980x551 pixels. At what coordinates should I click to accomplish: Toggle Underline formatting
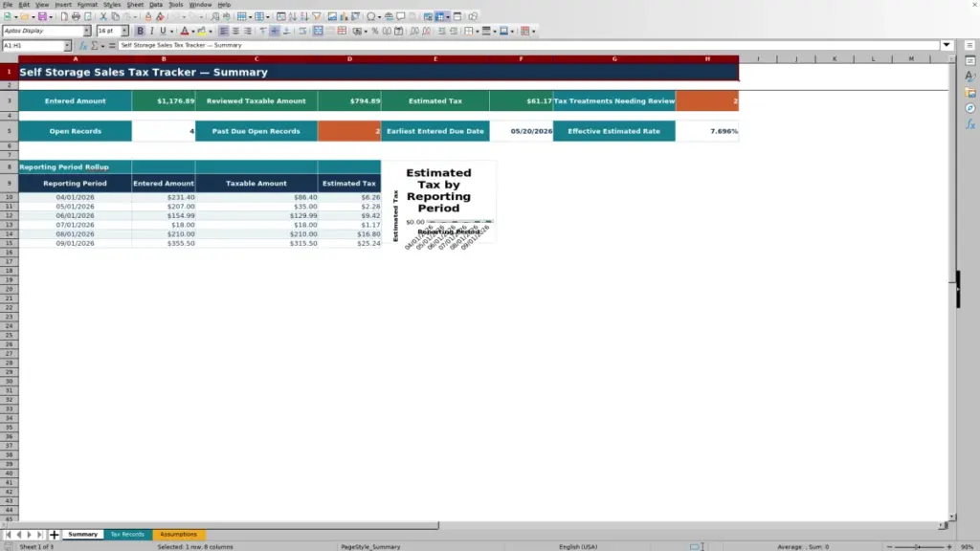click(163, 32)
